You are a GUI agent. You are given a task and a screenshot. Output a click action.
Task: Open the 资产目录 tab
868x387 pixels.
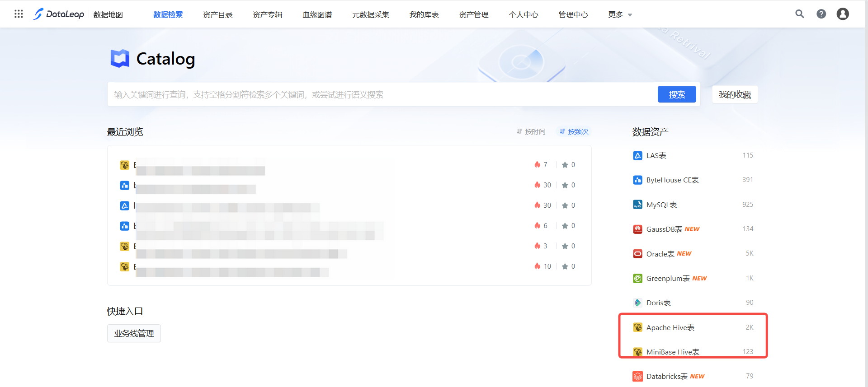(x=218, y=14)
